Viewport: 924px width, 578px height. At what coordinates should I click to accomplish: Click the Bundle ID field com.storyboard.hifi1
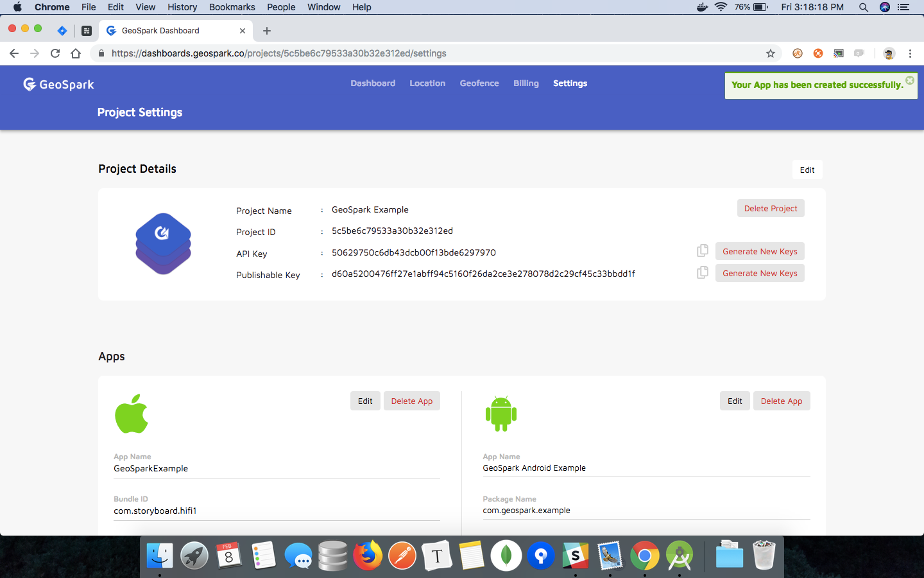pos(277,511)
